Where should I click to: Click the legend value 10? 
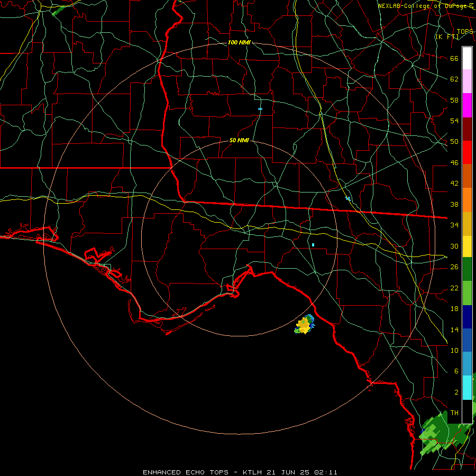click(454, 350)
